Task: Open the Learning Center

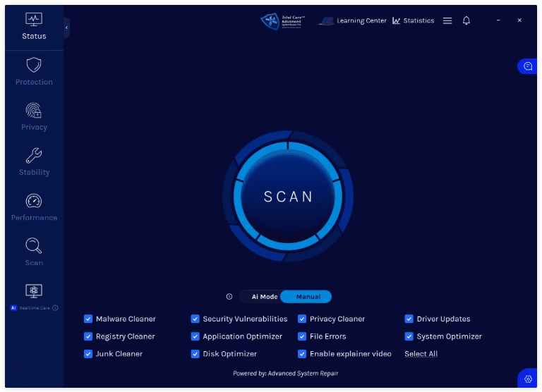Action: (352, 20)
